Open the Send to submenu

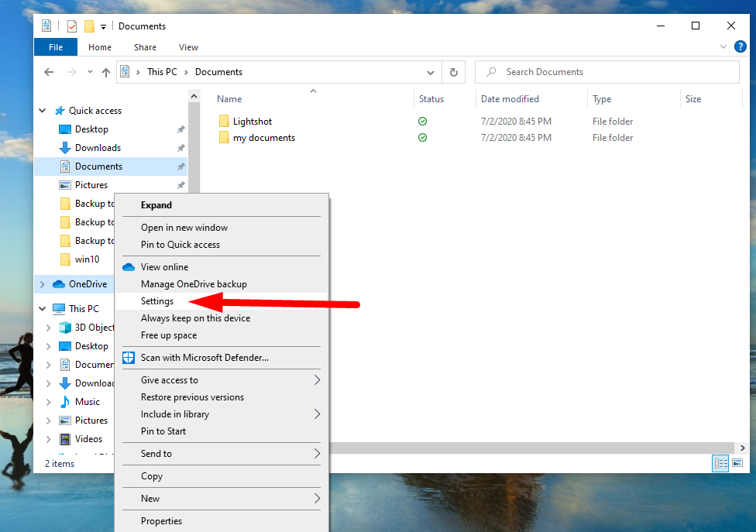click(156, 454)
